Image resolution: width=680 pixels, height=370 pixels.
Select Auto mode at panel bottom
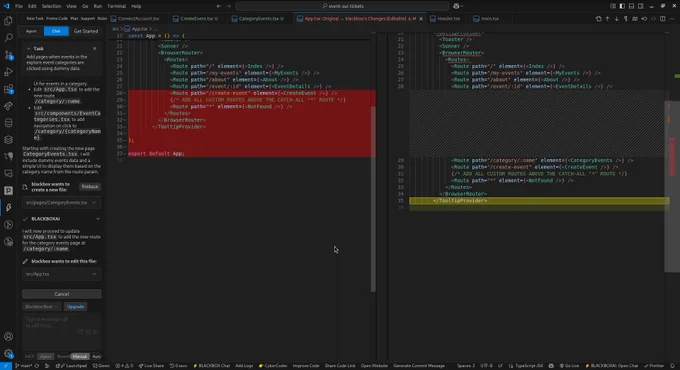(x=96, y=357)
